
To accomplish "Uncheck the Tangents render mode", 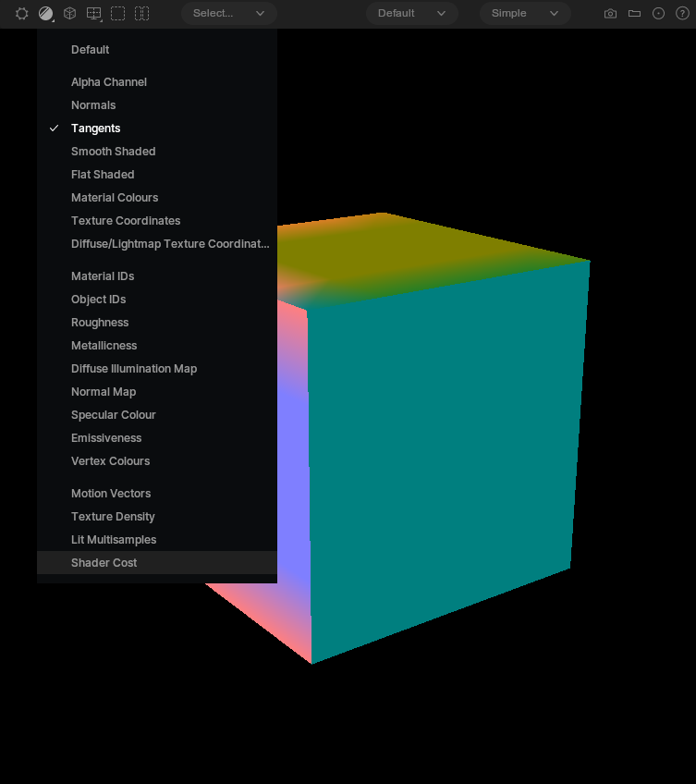I will click(x=96, y=129).
